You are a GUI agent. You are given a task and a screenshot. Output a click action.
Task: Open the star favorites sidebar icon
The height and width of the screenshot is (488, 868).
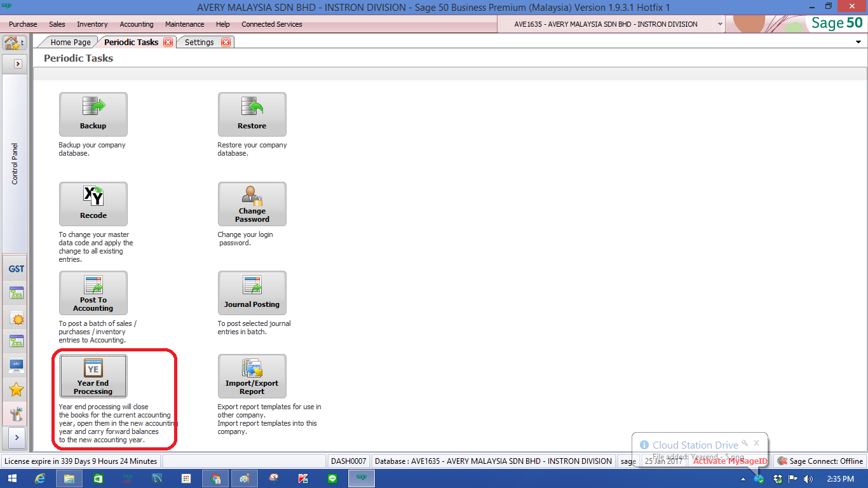[x=16, y=390]
